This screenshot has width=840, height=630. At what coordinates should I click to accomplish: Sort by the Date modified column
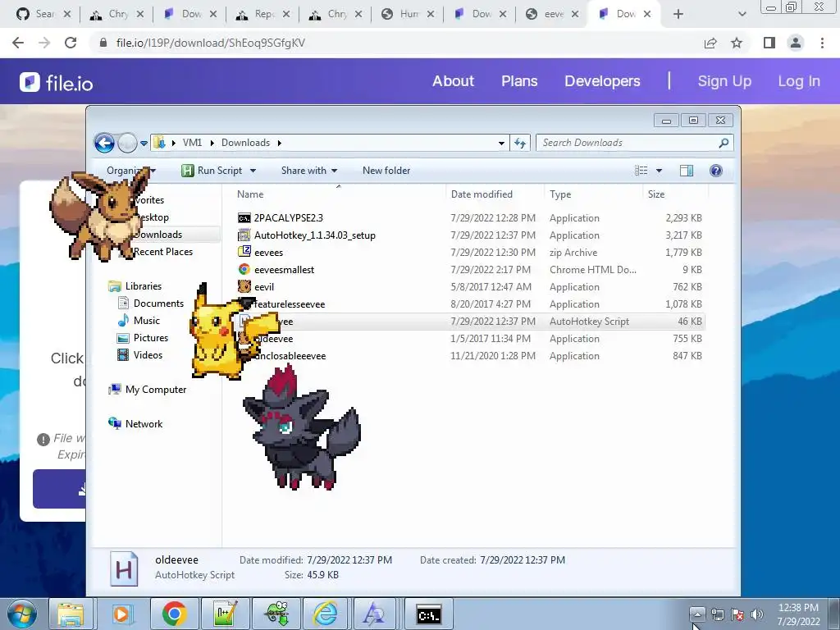click(x=482, y=194)
